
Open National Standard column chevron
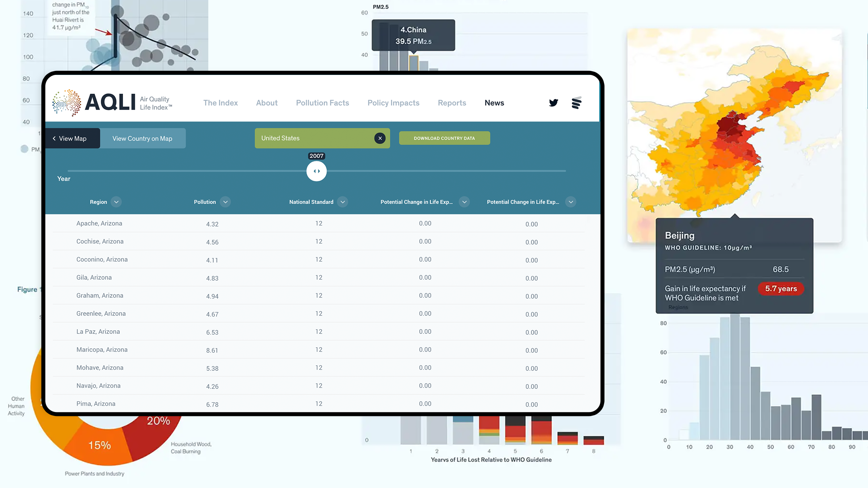click(342, 202)
